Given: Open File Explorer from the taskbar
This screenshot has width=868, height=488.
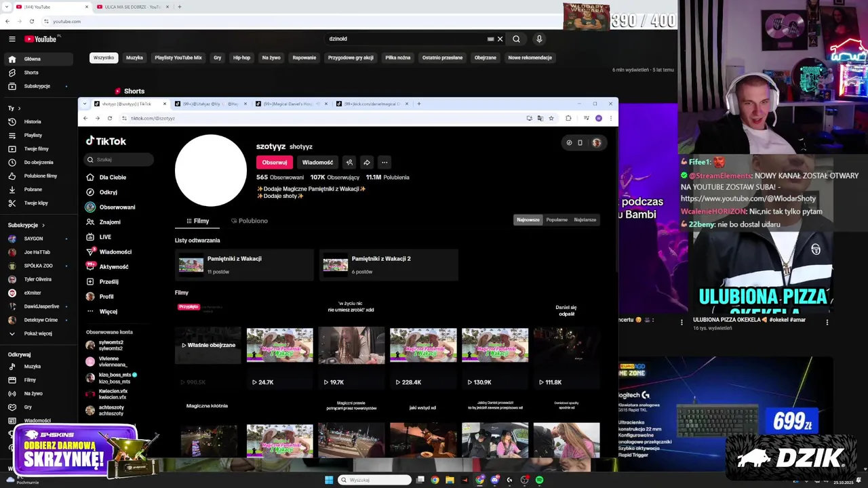Looking at the screenshot, I should pos(450,480).
